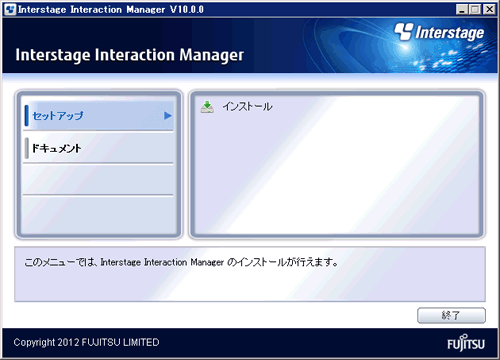This screenshot has width=500, height=360.
Task: Click the application icon in the title bar
Action: pyautogui.click(x=10, y=9)
